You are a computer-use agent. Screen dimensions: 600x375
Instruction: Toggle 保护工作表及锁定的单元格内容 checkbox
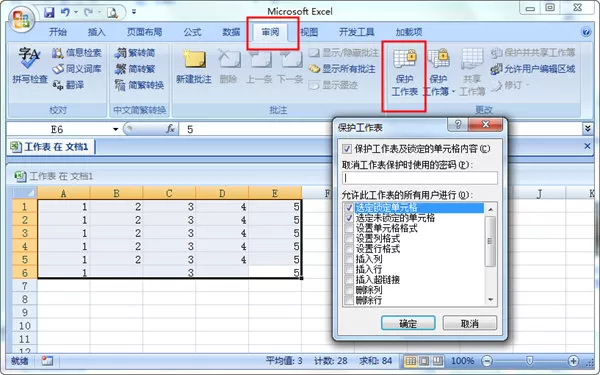click(347, 149)
